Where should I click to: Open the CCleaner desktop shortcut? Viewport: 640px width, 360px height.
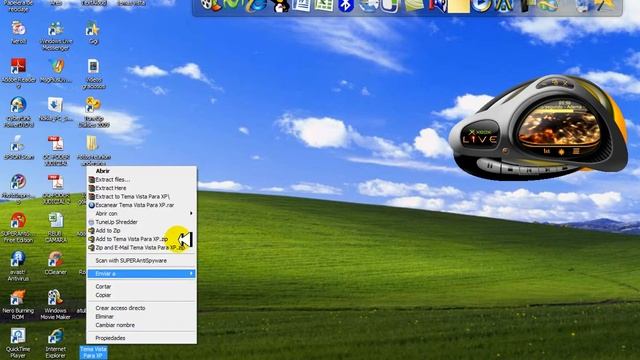point(56,263)
